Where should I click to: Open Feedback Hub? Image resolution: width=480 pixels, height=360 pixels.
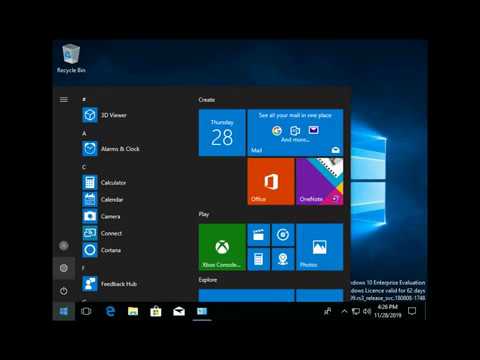point(133,284)
